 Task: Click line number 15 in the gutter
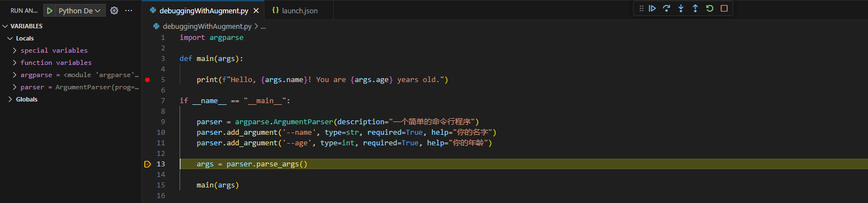pyautogui.click(x=161, y=185)
